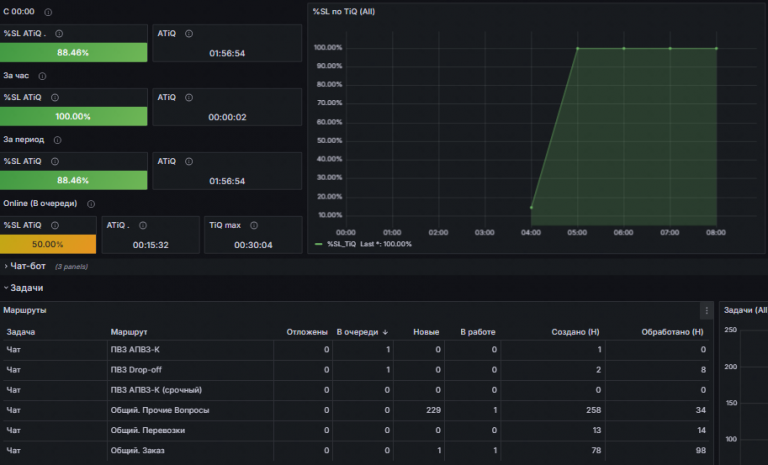Sort table by 'Маршрут' column header
Screen dimensions: 768x465
129,332
